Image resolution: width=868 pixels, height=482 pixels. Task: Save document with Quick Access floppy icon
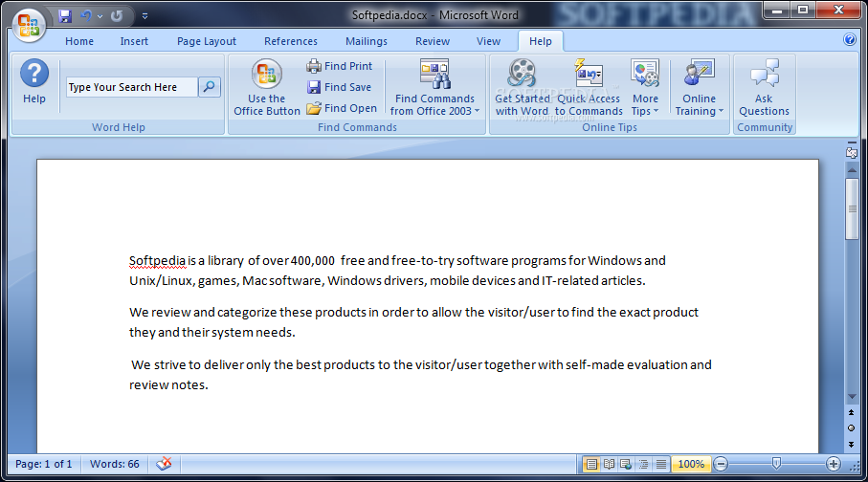click(x=65, y=16)
